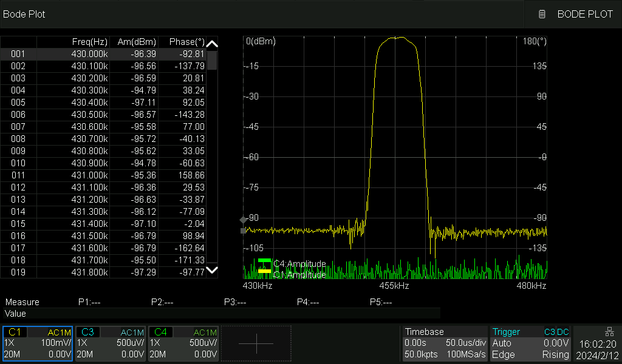Select the square level marker on the plot's left edge

(x=243, y=231)
